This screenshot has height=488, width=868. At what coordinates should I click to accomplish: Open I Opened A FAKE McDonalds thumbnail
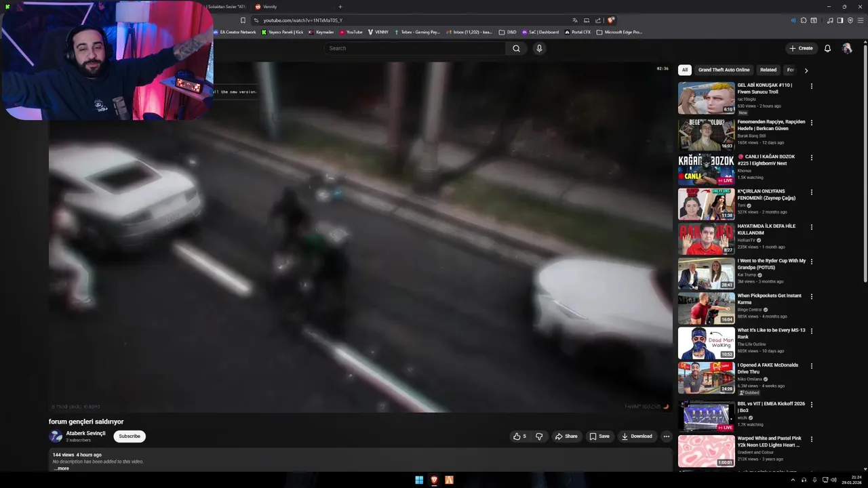coord(706,377)
